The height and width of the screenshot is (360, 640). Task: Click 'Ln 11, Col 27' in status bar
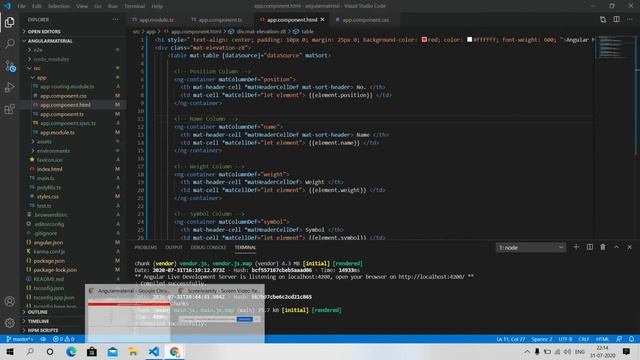[x=510, y=339]
